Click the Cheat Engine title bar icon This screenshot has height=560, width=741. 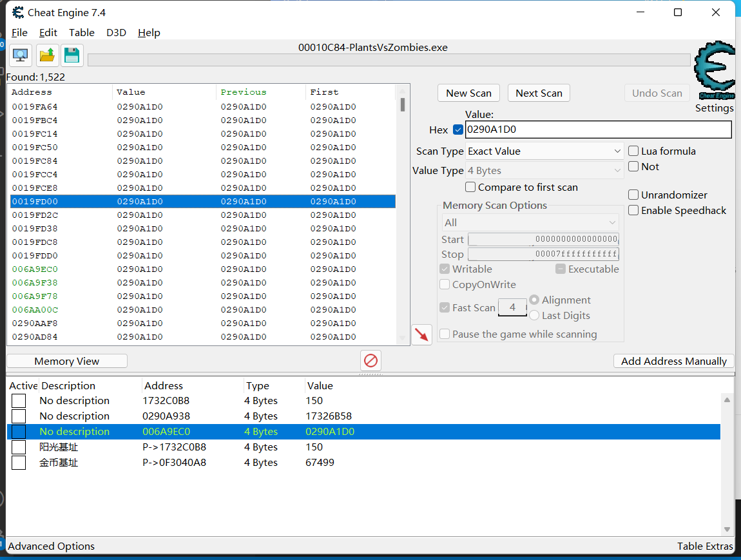coord(18,12)
